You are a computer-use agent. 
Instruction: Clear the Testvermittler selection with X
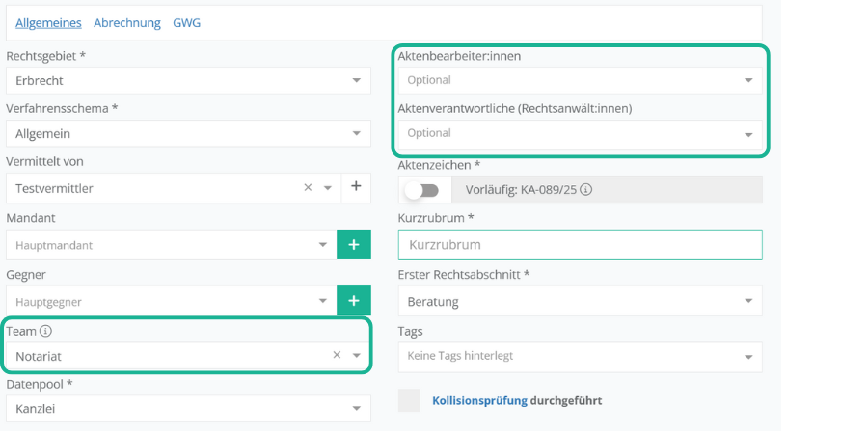click(308, 187)
